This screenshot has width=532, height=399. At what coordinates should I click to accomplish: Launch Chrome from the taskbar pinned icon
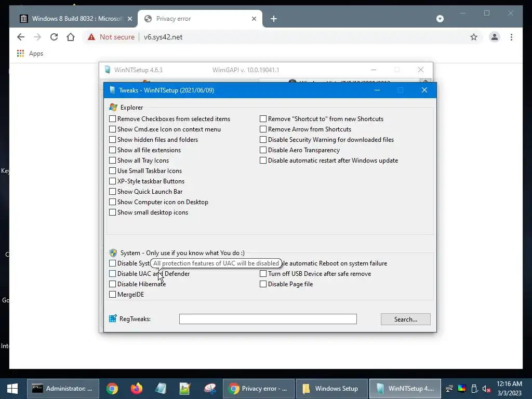click(112, 389)
